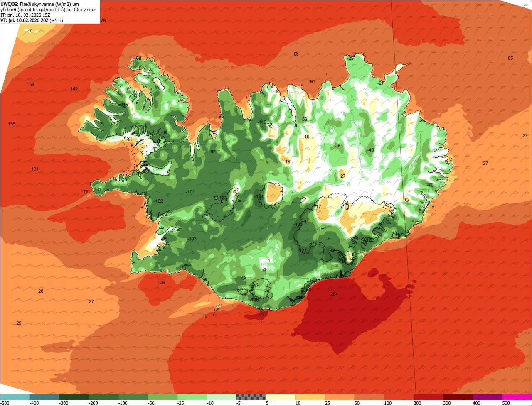Click the value 91 off the north coast
Screen dimensions: 532x406
point(313,81)
